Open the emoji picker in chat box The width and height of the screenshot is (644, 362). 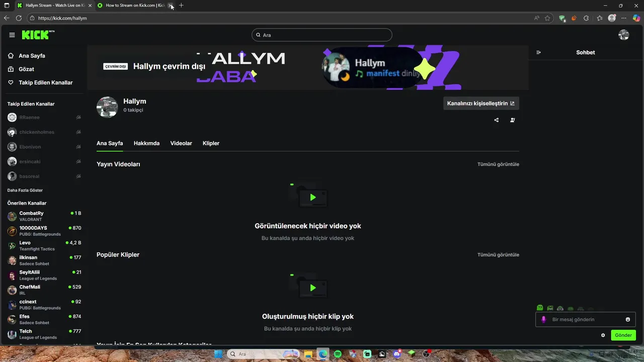coord(628,319)
